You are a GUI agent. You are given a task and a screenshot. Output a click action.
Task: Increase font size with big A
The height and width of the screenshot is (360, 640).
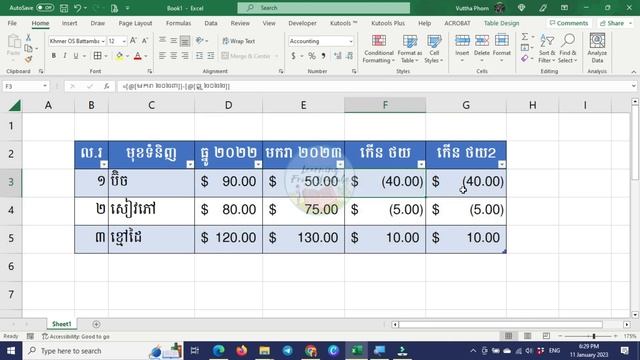coord(133,41)
